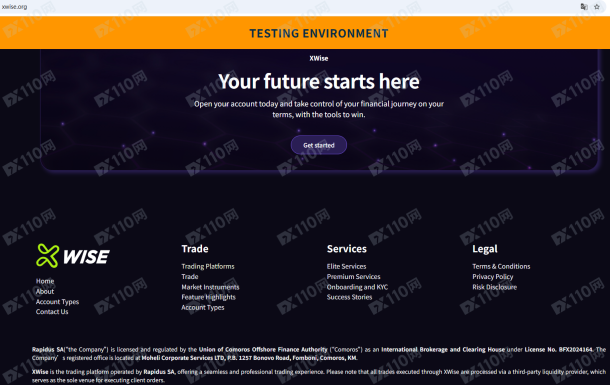View the Privacy Policy link
The image size is (610, 385).
pyautogui.click(x=493, y=276)
